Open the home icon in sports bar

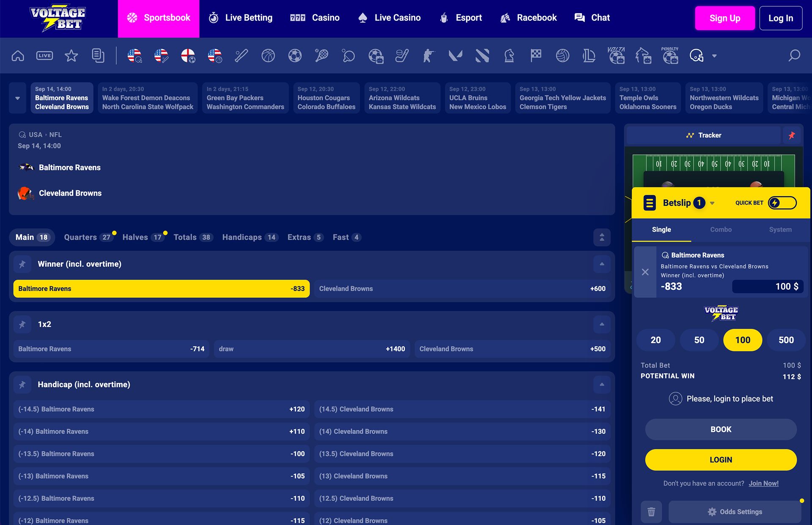pos(18,55)
